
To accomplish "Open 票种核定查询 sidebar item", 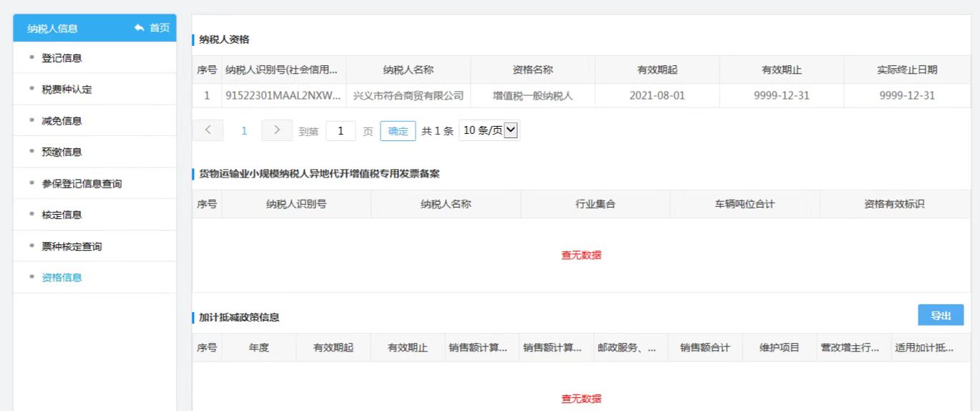I will tap(72, 246).
